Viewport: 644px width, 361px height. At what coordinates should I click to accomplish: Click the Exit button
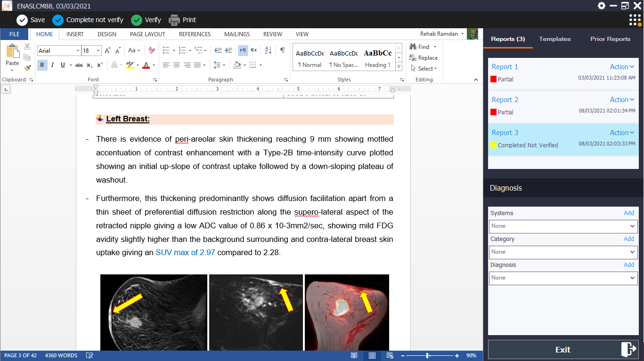coord(563,350)
